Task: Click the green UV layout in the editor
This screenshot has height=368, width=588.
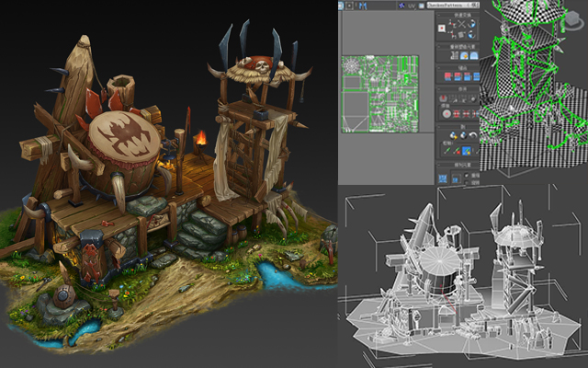Action: (x=379, y=94)
